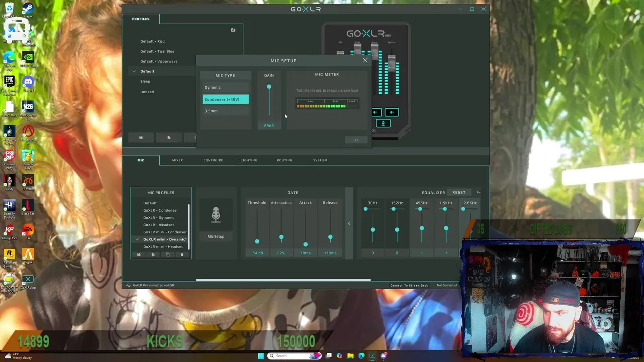Screen dimensions: 644x362
Task: Select GoXLR mini - Dynamic* mic profile
Action: point(165,239)
